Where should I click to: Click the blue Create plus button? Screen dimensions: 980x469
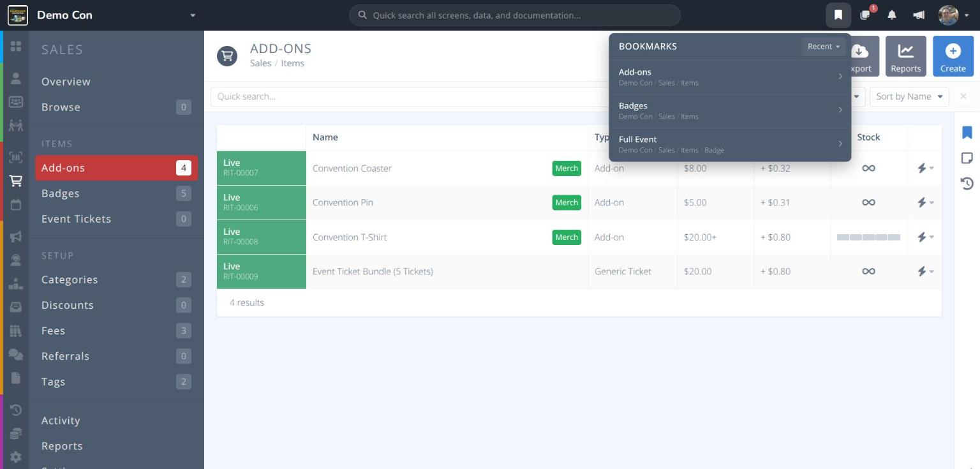click(x=953, y=56)
